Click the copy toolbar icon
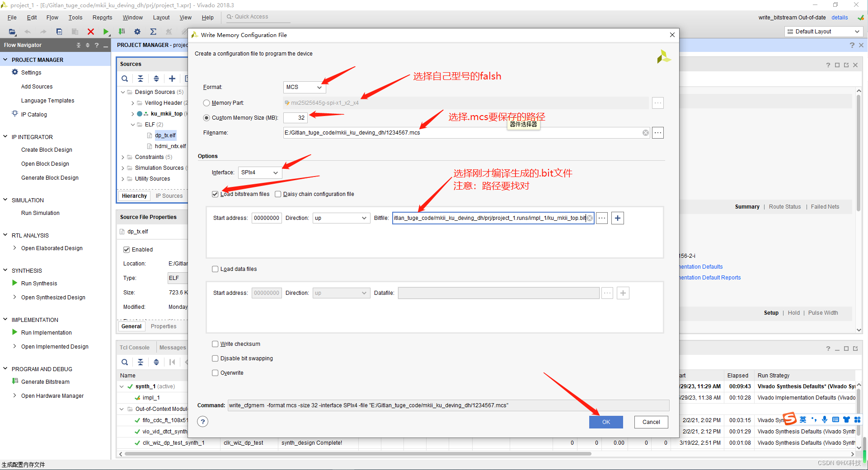The height and width of the screenshot is (470, 868). point(59,32)
